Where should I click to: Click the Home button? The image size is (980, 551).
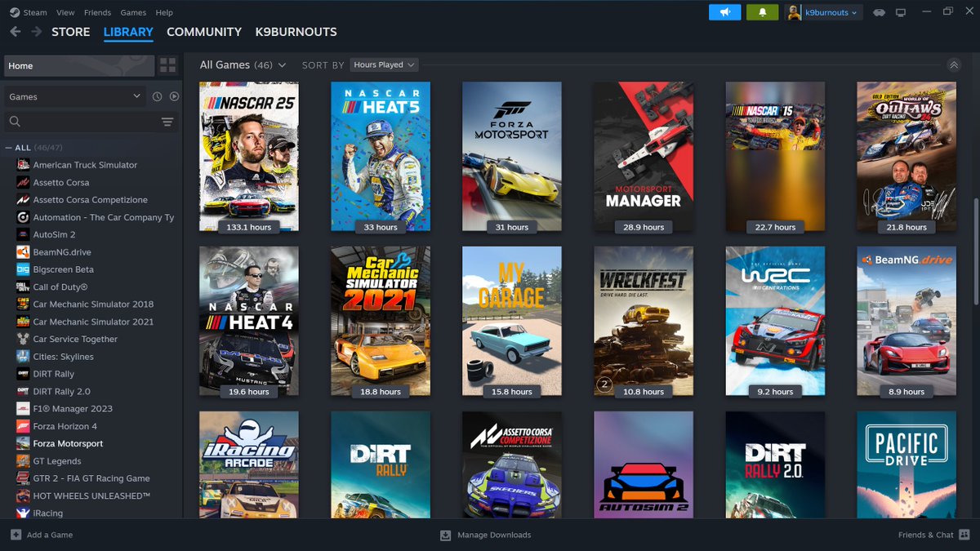tap(78, 65)
